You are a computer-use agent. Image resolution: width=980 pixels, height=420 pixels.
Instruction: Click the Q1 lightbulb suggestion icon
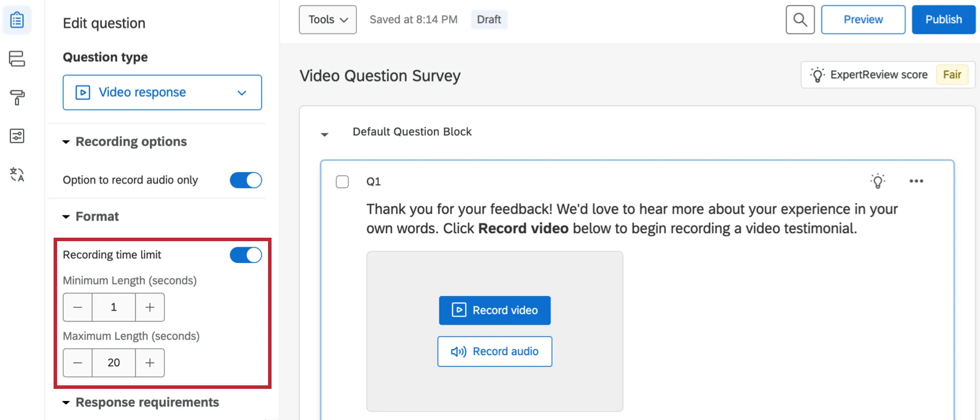877,181
